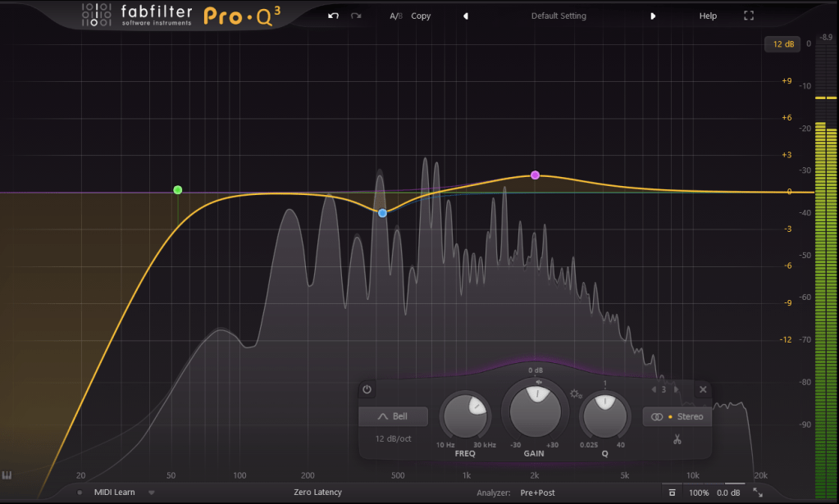839x504 pixels.
Task: Show the piano keyboard display icon
Action: [x=7, y=475]
